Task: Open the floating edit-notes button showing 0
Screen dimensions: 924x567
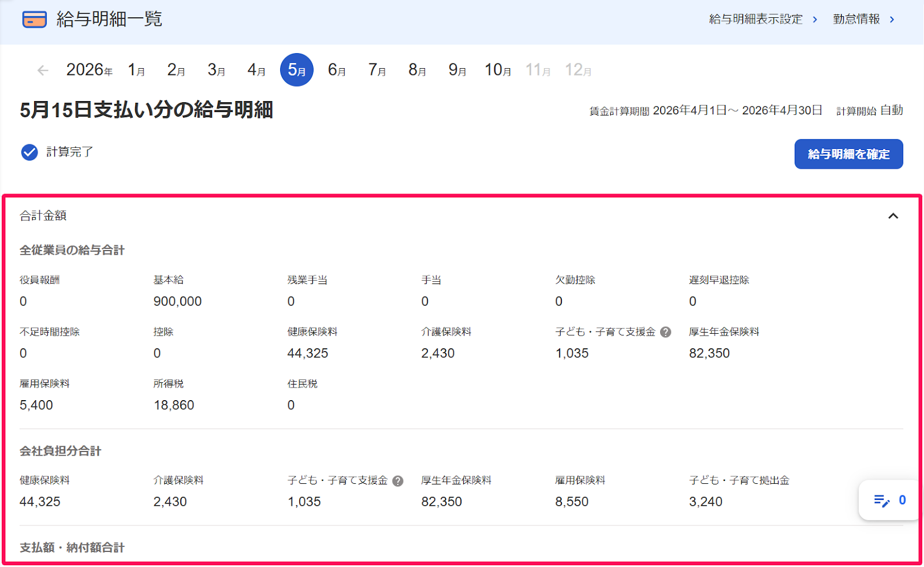Action: click(x=889, y=500)
